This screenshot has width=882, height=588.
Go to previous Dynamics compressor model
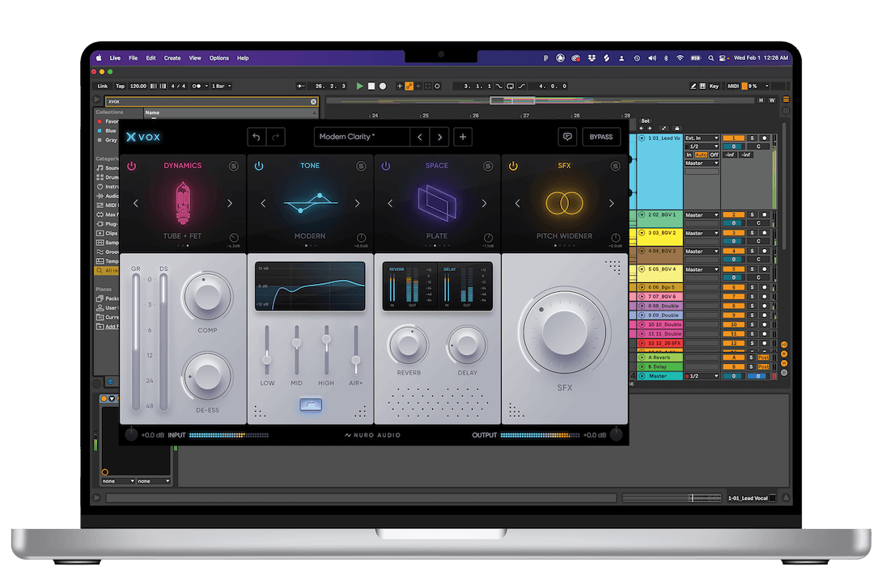(136, 204)
